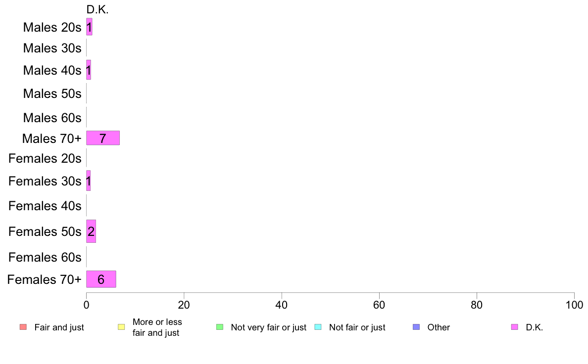Click the magenta D.K. legend swatch

coord(515,327)
